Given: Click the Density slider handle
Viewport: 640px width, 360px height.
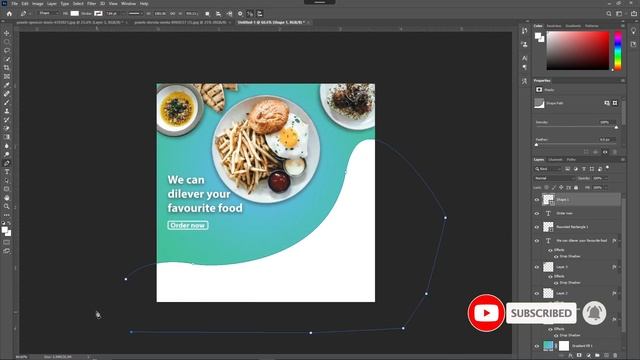Looking at the screenshot, I should pyautogui.click(x=616, y=127).
